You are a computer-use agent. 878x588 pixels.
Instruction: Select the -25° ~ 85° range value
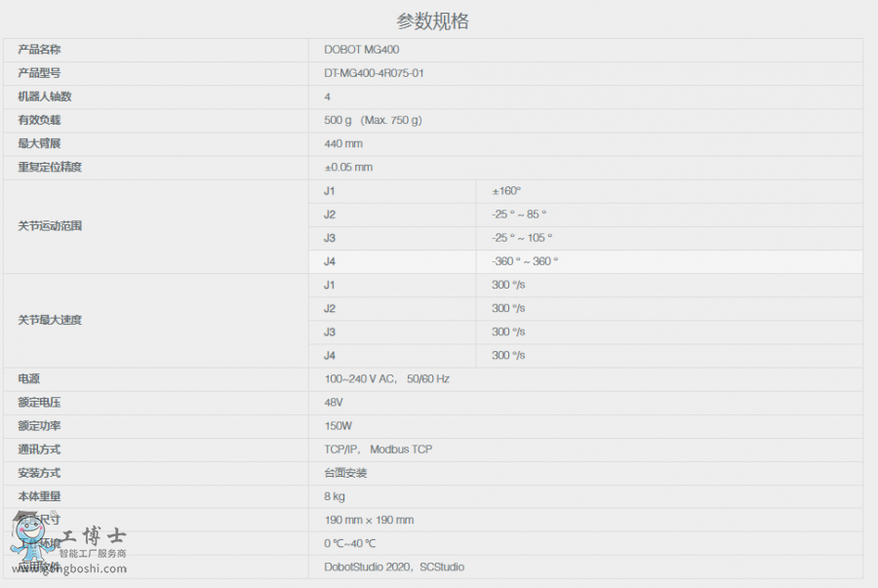519,215
